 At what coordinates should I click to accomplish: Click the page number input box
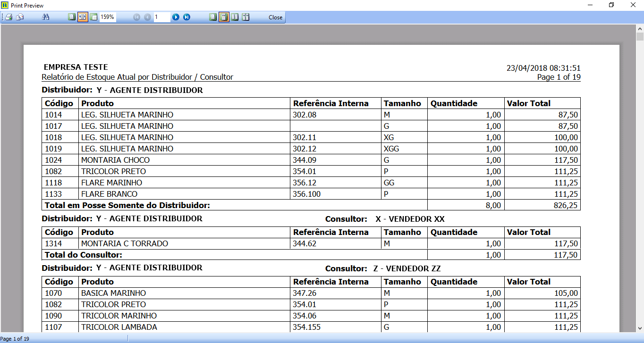click(x=162, y=17)
